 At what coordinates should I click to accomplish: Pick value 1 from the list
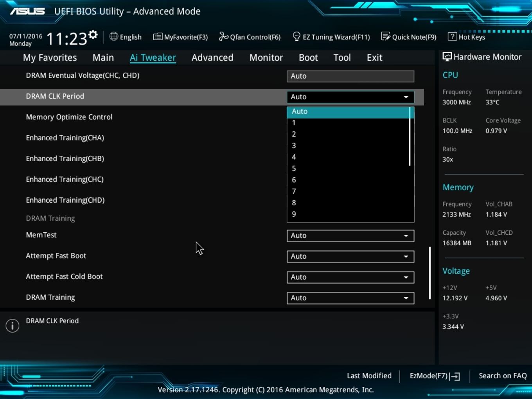coord(348,123)
